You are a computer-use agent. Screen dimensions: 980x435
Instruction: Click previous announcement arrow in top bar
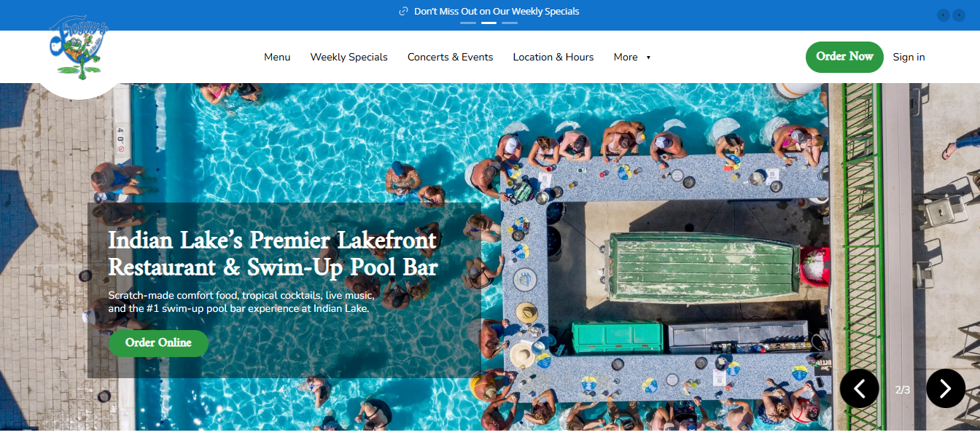pyautogui.click(x=943, y=15)
